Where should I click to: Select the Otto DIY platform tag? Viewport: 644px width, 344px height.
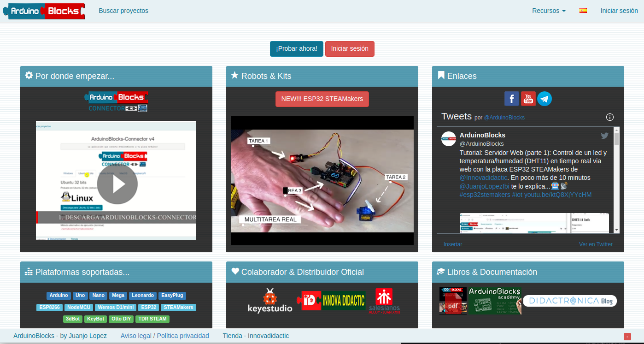pyautogui.click(x=121, y=319)
